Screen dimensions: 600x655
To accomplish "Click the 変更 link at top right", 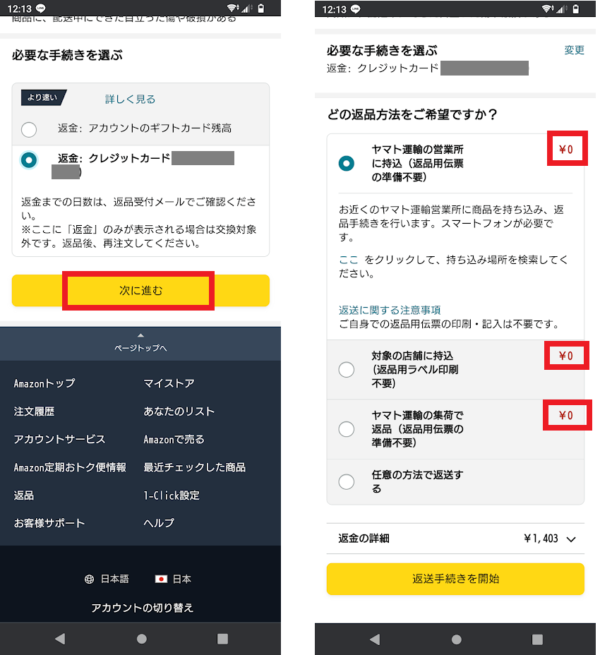I will tap(574, 50).
